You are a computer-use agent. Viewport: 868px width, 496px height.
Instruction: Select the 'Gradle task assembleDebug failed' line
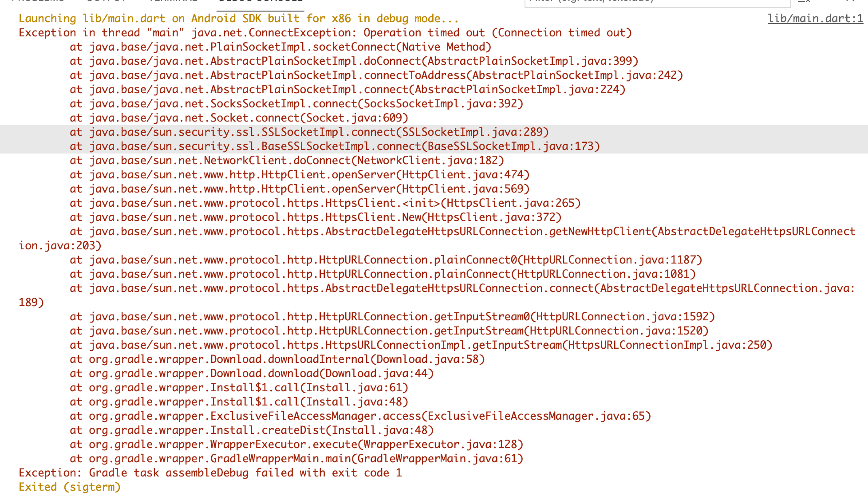tap(210, 473)
